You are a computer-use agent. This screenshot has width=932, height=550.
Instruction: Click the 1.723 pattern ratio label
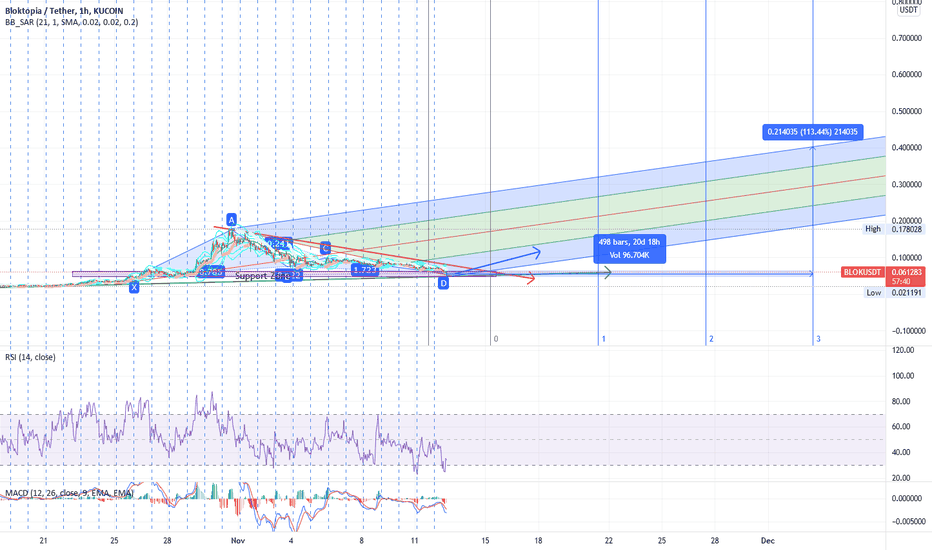pos(365,270)
